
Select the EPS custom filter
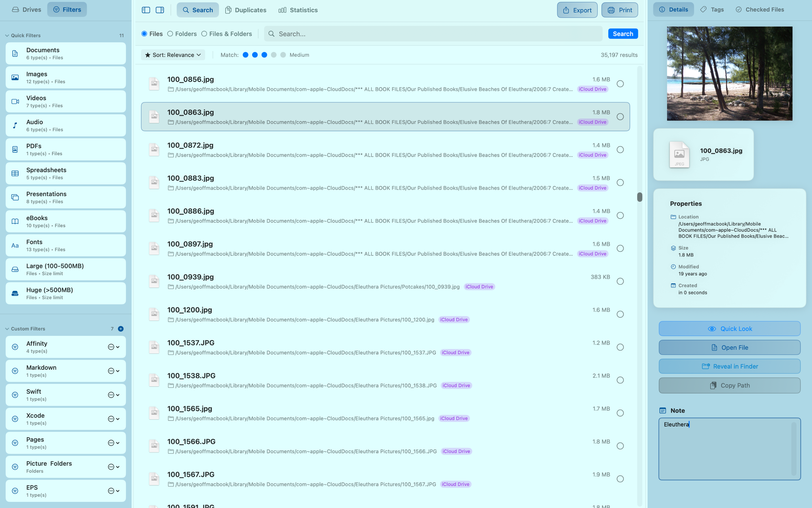[66, 491]
